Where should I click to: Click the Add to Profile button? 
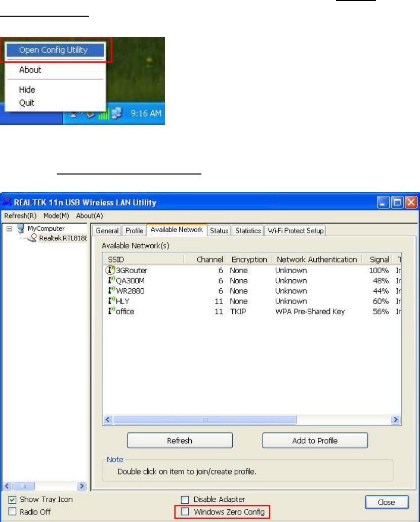(315, 441)
